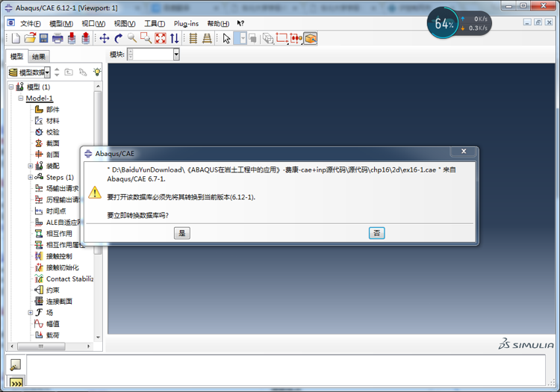Expand the Steps (1) tree node
This screenshot has height=392, width=560.
tap(31, 177)
